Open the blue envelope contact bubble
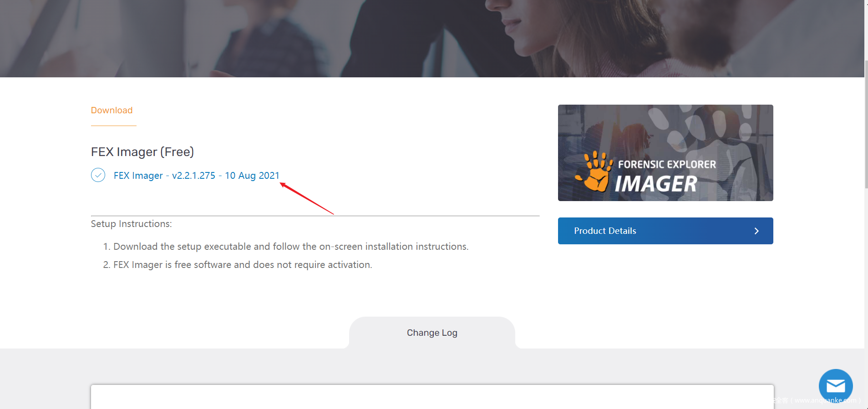Image resolution: width=868 pixels, height=409 pixels. point(836,386)
